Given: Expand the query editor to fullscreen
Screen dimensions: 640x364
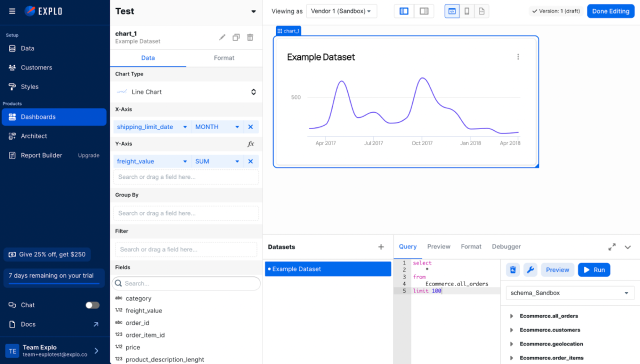Looking at the screenshot, I should pos(612,247).
